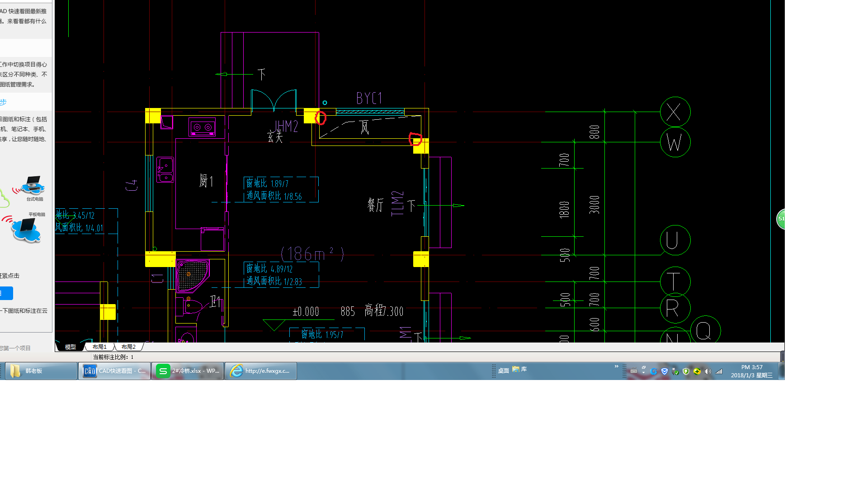Open the Internet Explorer taskbar window
The image size is (868, 488).
coord(261,371)
